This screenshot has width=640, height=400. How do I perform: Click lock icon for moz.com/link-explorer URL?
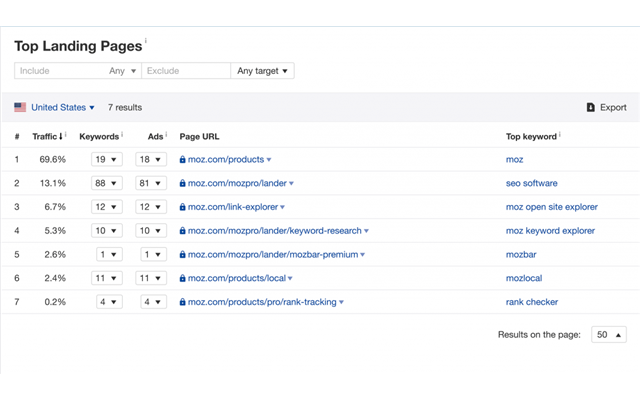tap(182, 207)
